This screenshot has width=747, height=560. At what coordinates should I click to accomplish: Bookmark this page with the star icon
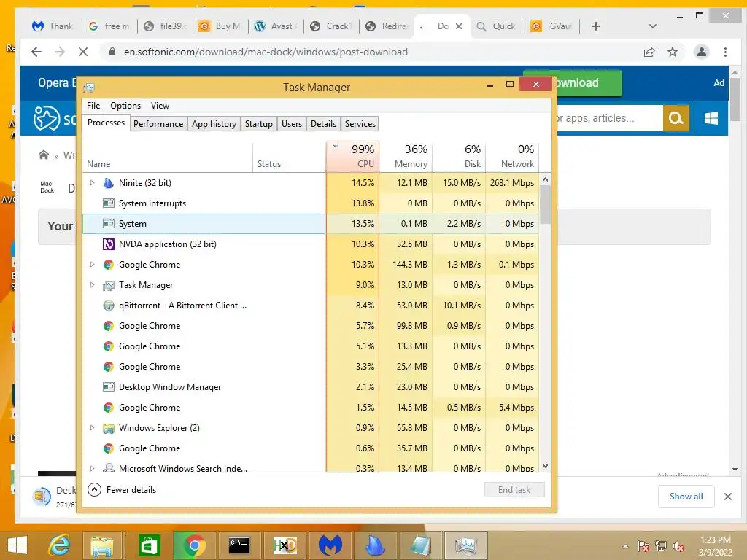(x=672, y=52)
